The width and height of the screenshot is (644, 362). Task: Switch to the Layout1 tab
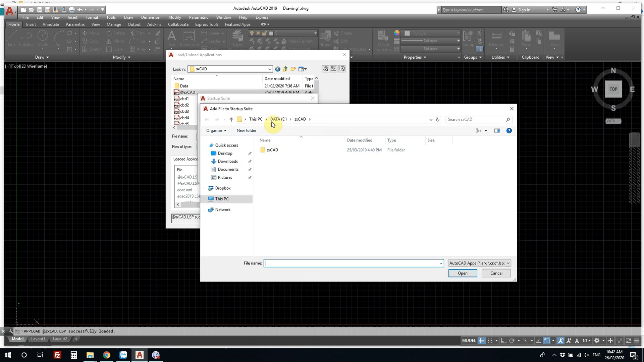[38, 339]
